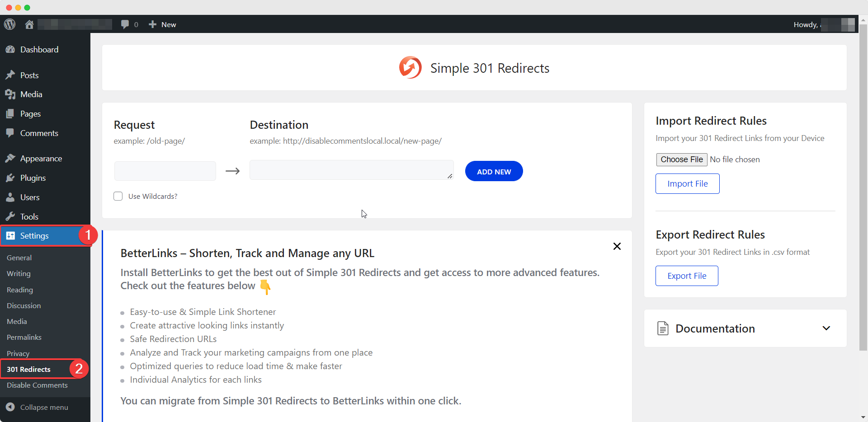This screenshot has height=422, width=868.
Task: Click the "Use Wildcards?" label text
Action: (x=153, y=196)
